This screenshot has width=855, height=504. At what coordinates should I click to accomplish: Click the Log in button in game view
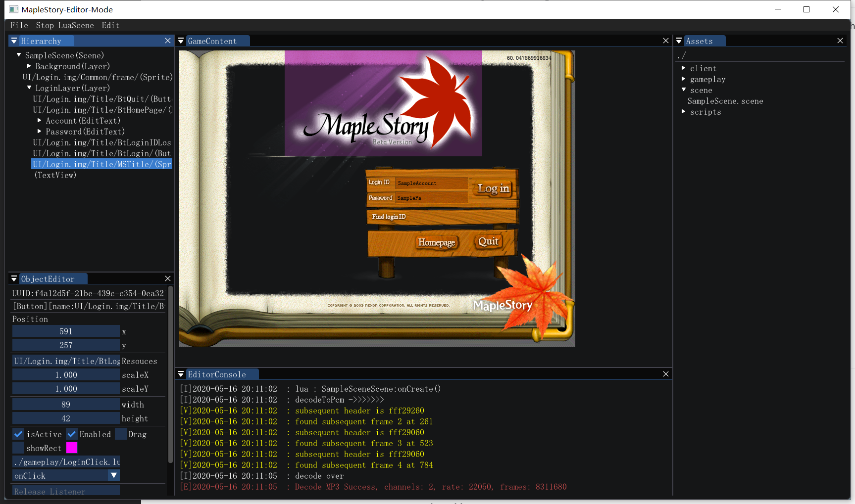click(x=493, y=188)
